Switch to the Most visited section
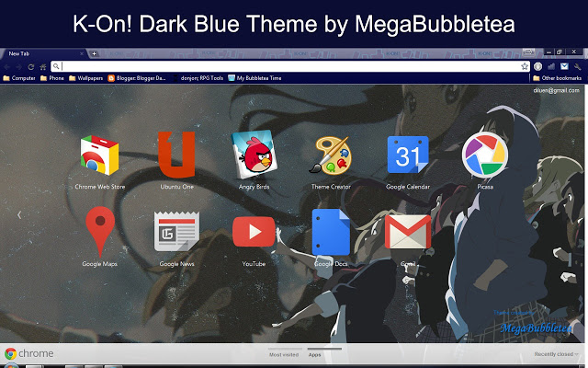The width and height of the screenshot is (588, 368). tap(284, 354)
